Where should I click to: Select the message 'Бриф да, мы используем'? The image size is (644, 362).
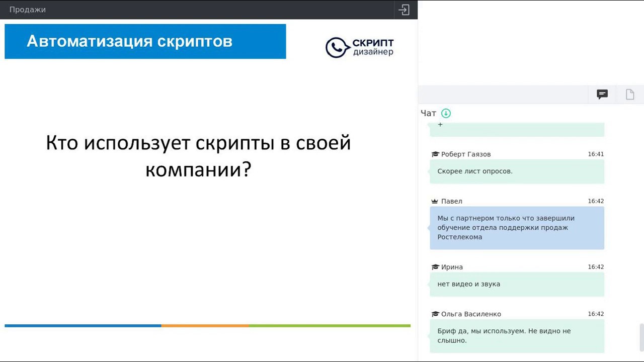(x=517, y=336)
